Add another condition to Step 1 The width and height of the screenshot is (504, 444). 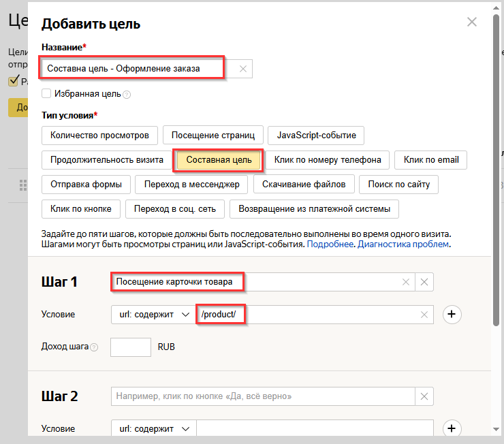452,314
